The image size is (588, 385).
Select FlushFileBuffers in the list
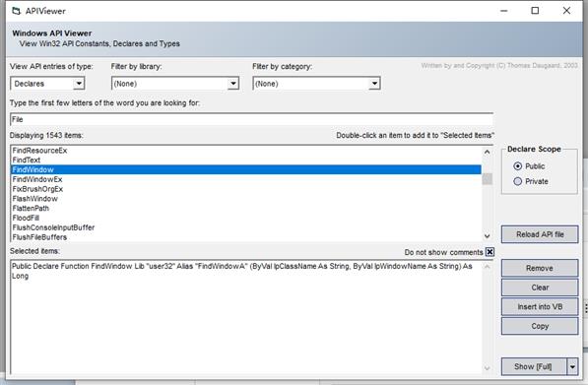pyautogui.click(x=246, y=237)
